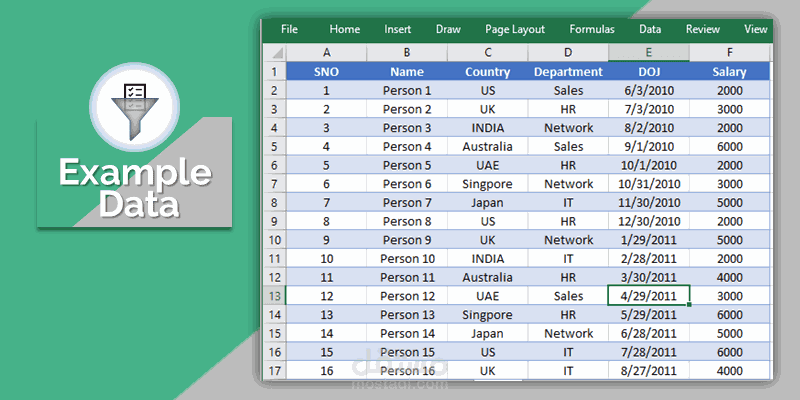Select salary cell in row 5

coord(730,147)
